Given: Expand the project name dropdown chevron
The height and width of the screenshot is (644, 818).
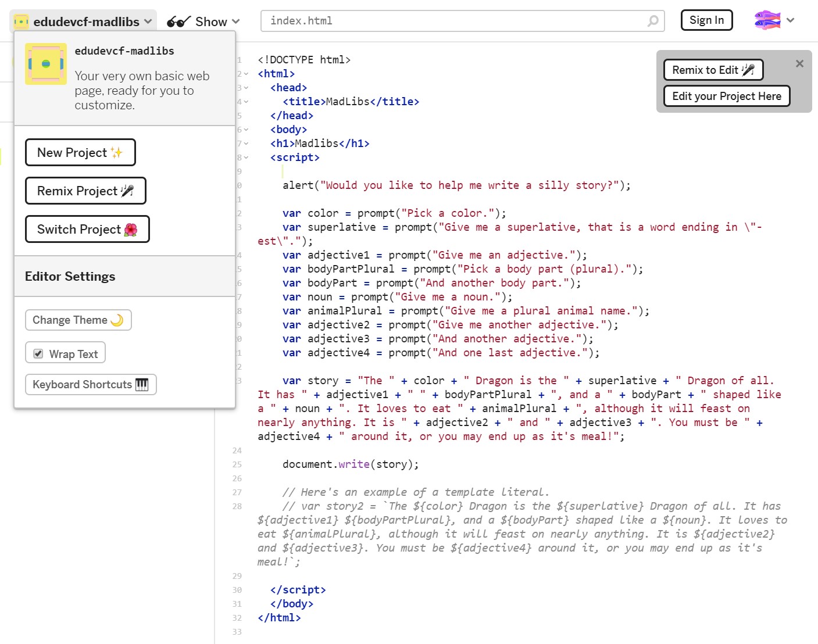Looking at the screenshot, I should click(148, 22).
